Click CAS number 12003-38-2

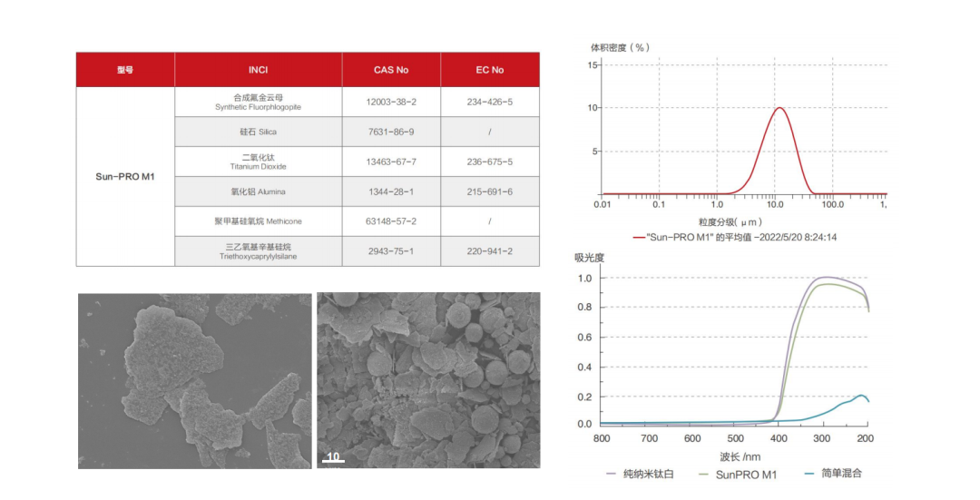(x=391, y=102)
